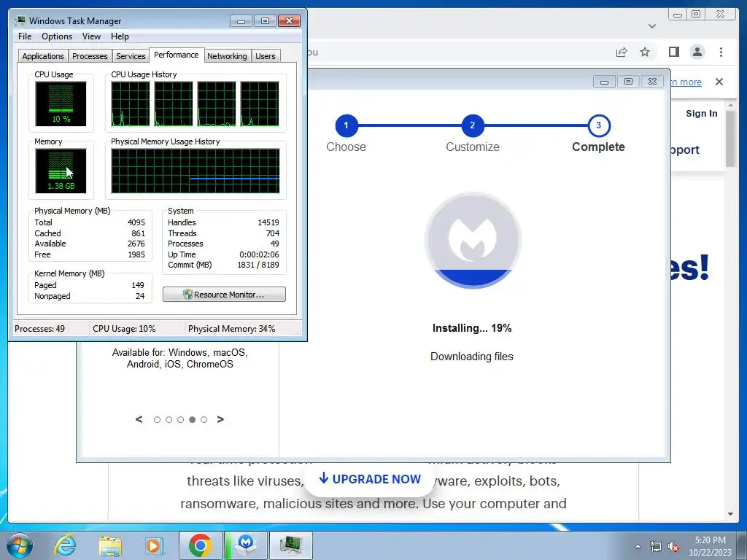Open Chrome profile avatar icon
The image size is (747, 560).
697,52
